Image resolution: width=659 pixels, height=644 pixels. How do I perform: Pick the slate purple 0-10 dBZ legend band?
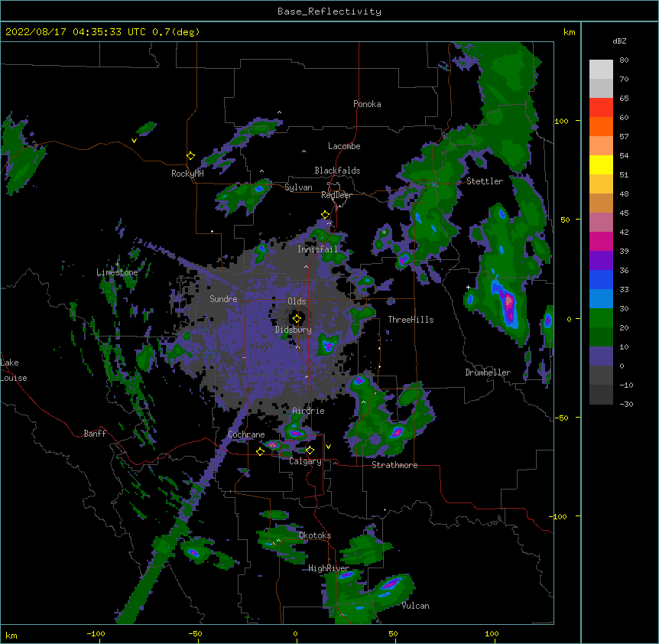[601, 356]
